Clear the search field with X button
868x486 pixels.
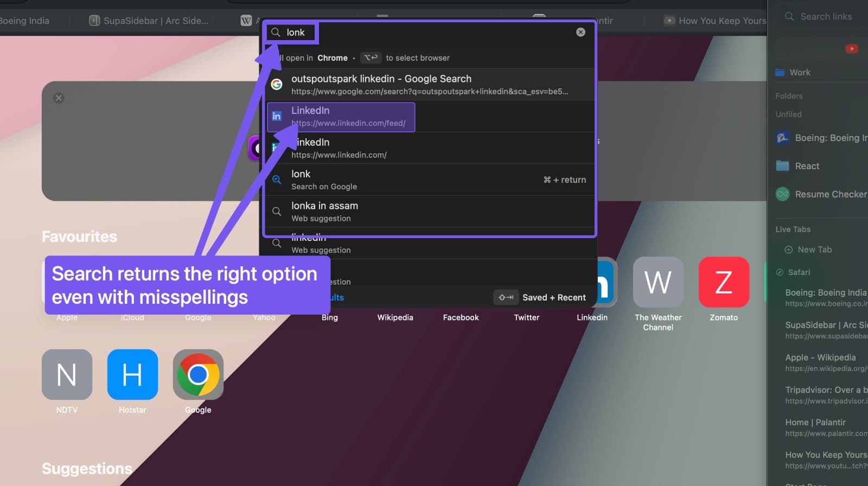[580, 33]
